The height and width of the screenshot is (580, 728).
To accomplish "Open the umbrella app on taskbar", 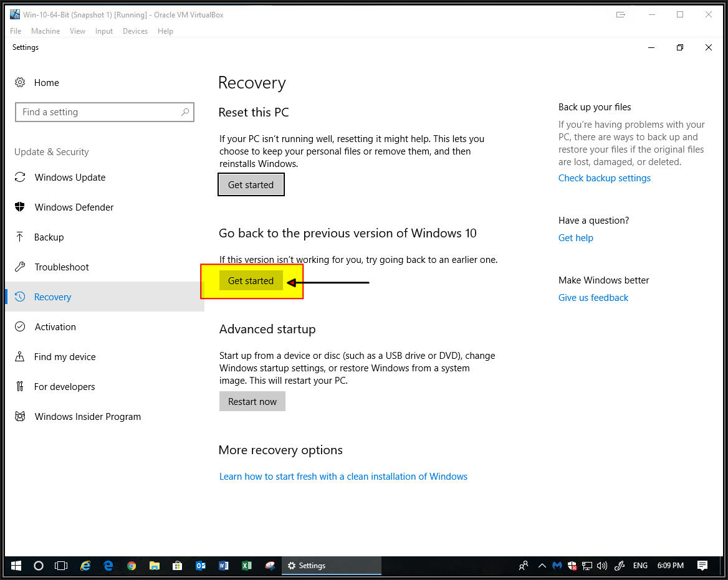I will click(x=270, y=566).
